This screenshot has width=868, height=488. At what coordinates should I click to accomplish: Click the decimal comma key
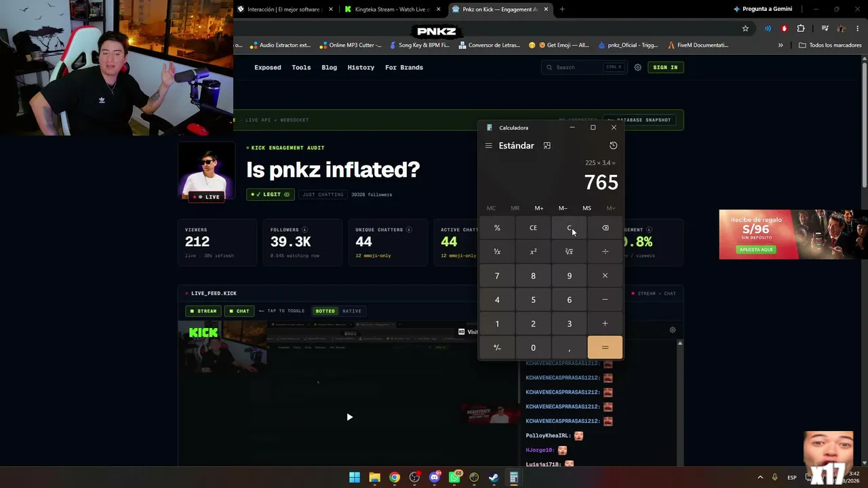(569, 348)
